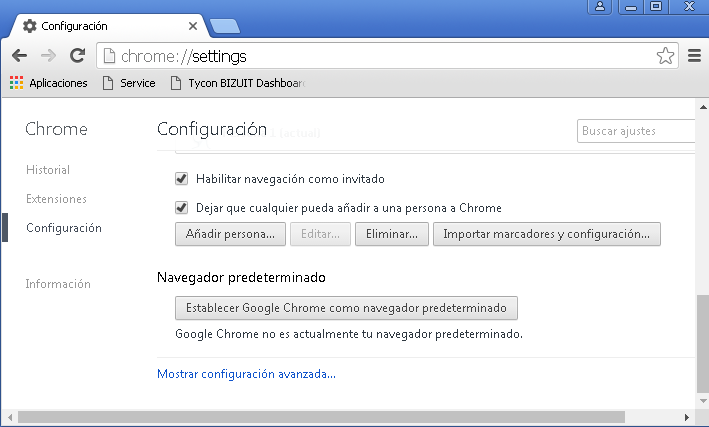Click the user profile icon in the title bar
709x427 pixels.
(x=600, y=6)
